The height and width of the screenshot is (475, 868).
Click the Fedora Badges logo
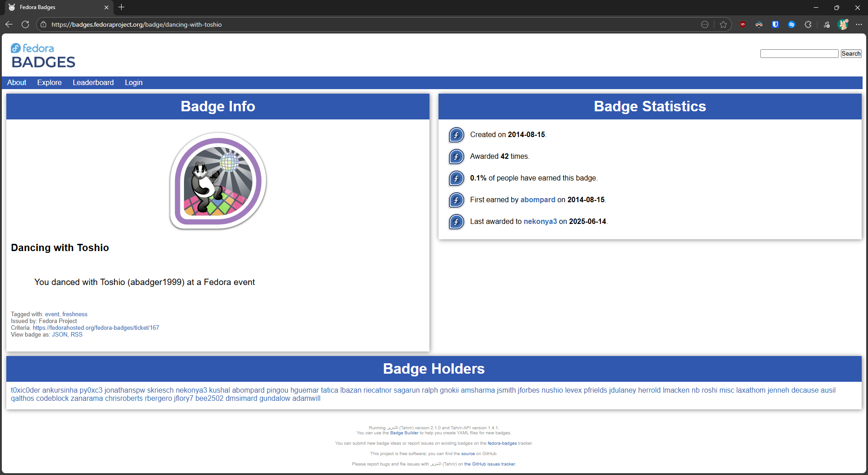[x=43, y=56]
